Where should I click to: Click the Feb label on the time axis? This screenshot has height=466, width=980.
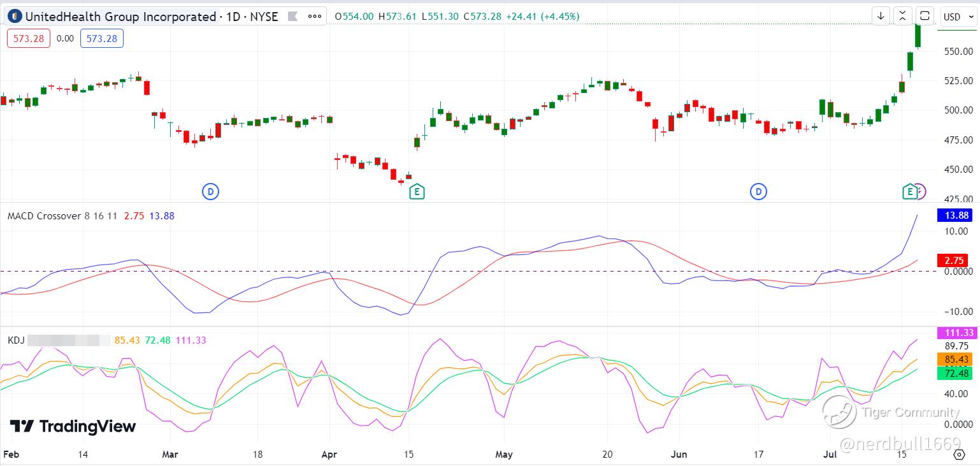[11, 455]
